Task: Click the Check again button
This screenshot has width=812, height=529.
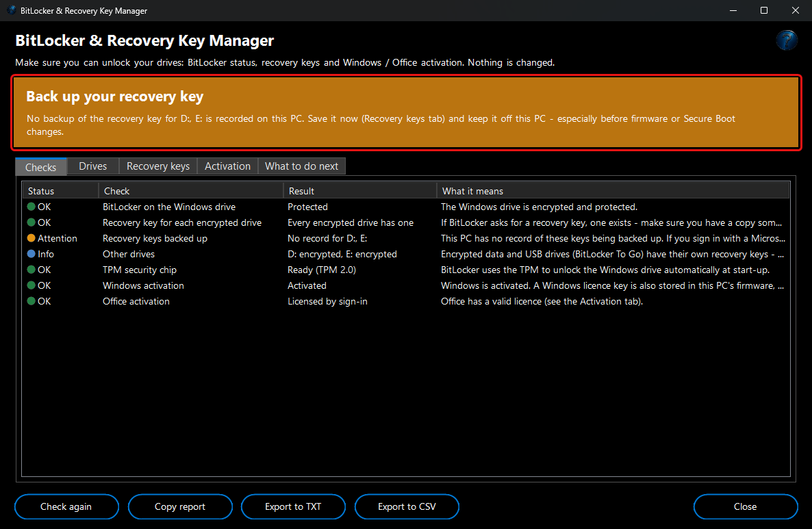Action: pyautogui.click(x=66, y=506)
